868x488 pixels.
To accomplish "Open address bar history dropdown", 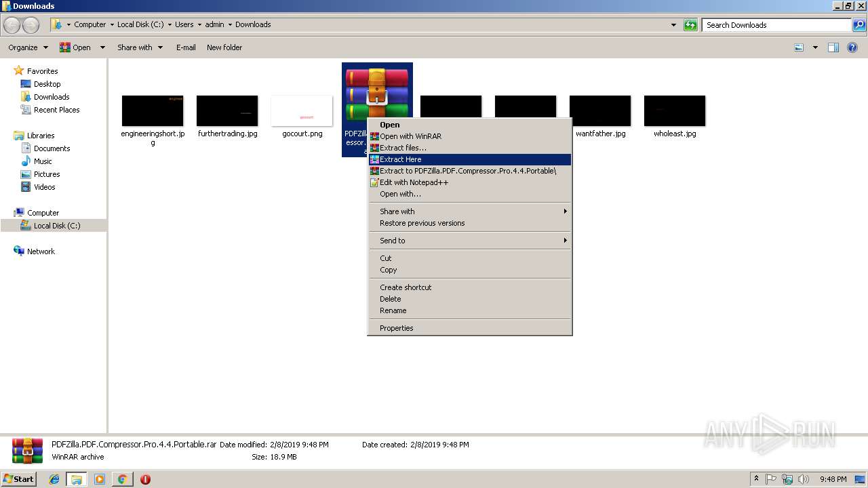I will tap(673, 25).
